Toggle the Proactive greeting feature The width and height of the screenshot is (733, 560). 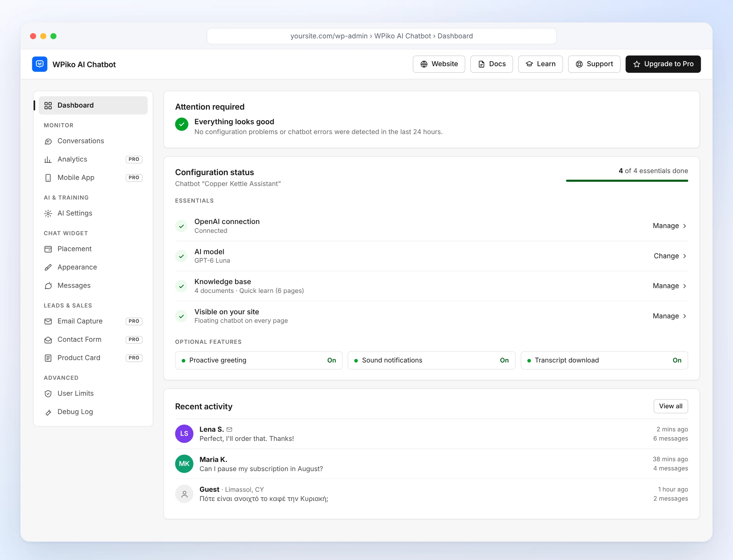coord(259,360)
